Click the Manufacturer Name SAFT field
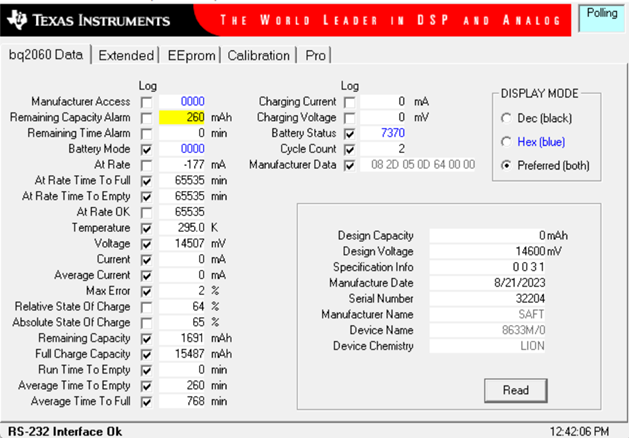Screen dimensions: 629x438 click(x=487, y=314)
